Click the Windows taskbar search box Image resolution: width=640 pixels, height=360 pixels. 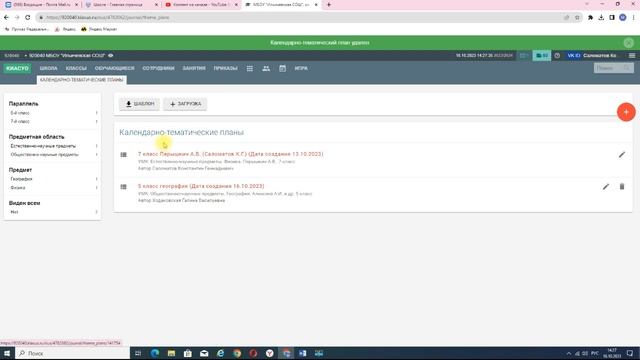(73, 353)
